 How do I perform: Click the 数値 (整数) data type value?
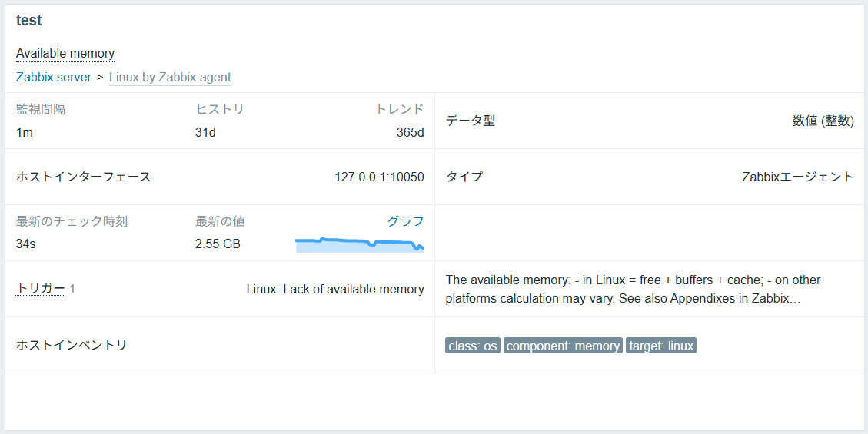click(823, 121)
